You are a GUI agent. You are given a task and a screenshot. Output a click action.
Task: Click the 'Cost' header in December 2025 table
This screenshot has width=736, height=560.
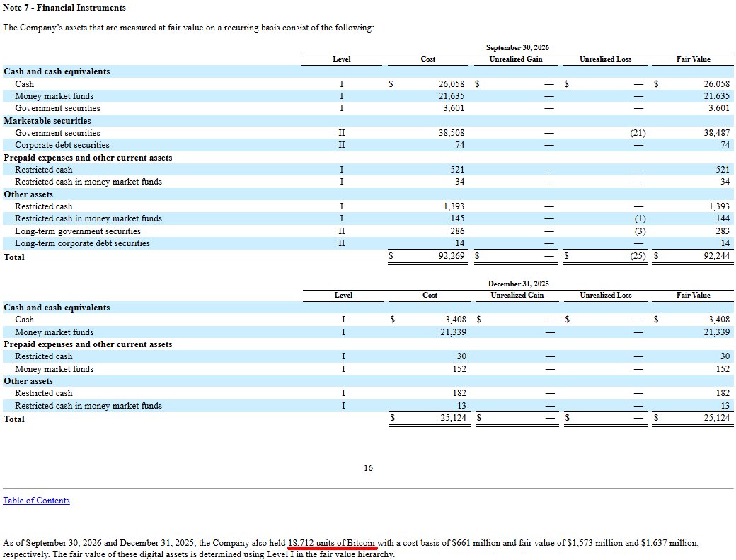click(x=430, y=295)
